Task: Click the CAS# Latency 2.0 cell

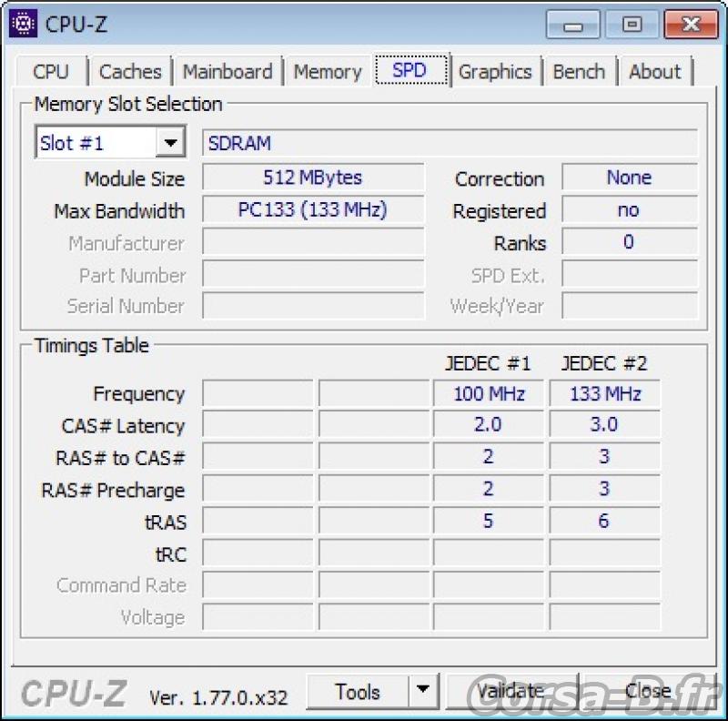Action: 489,424
